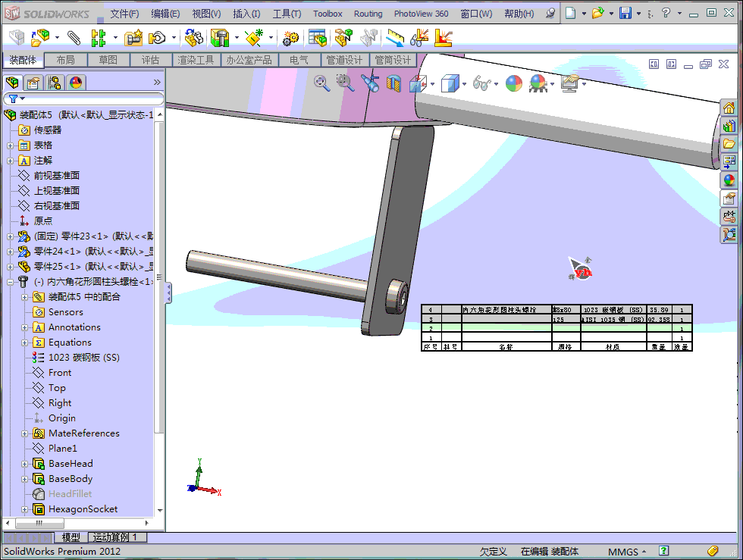The width and height of the screenshot is (743, 560).
Task: Open the 插入(I) menu
Action: click(x=246, y=14)
